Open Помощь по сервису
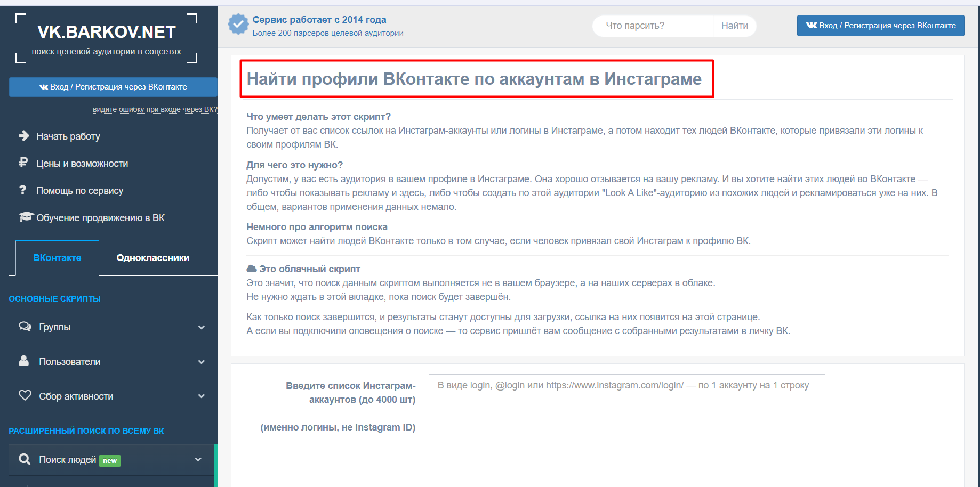This screenshot has height=487, width=980. 80,191
